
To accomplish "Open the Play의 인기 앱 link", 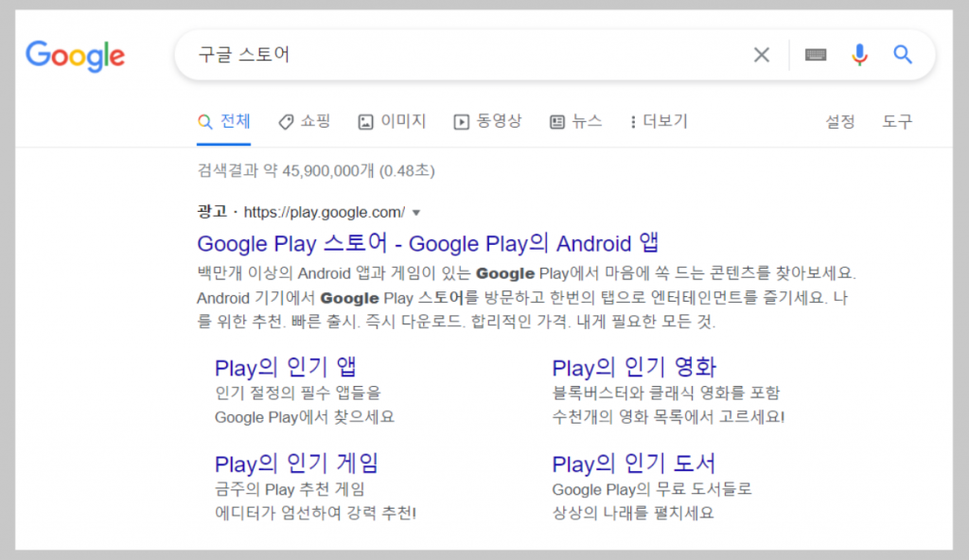I will [286, 367].
